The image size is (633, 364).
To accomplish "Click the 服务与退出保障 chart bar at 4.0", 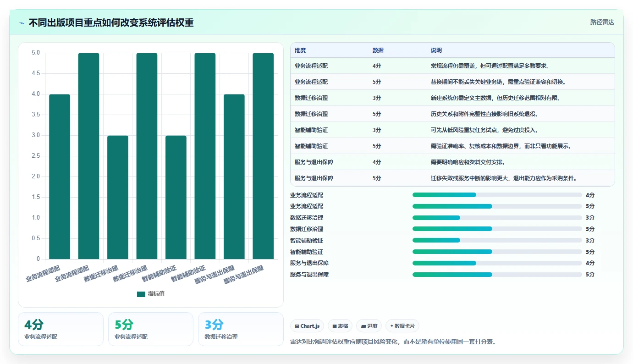I will point(234,176).
